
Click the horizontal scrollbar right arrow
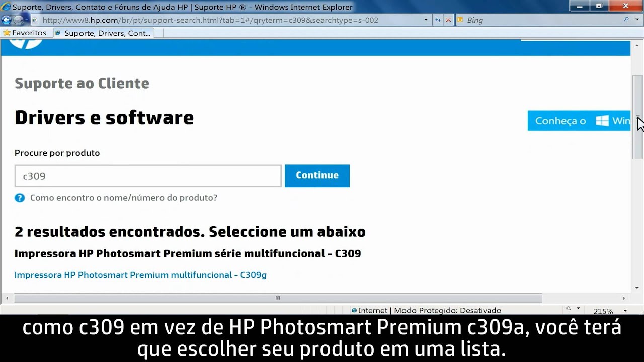(624, 298)
